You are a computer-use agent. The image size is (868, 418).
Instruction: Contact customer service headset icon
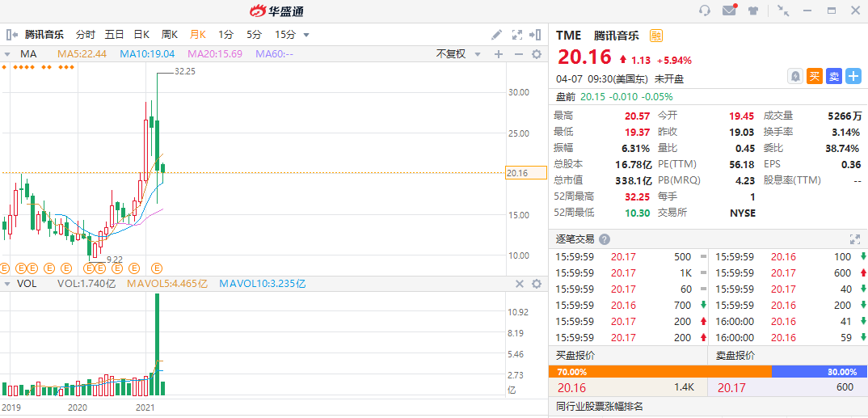point(705,11)
